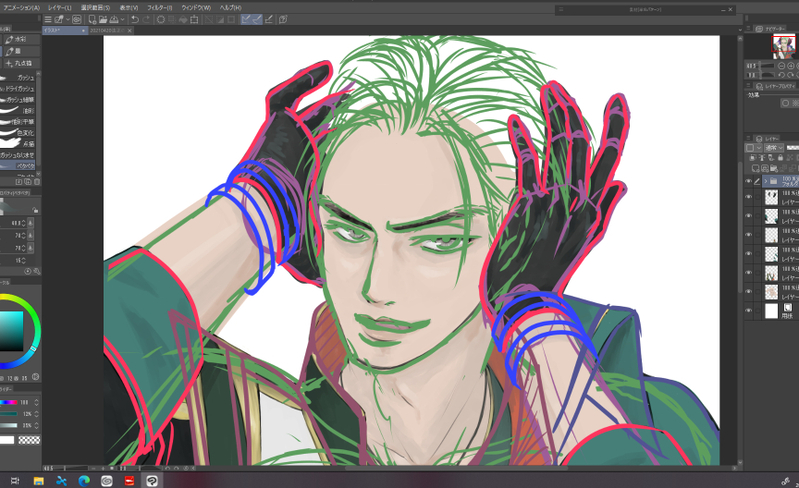Click the border effect icon in Layer Property

click(x=785, y=103)
